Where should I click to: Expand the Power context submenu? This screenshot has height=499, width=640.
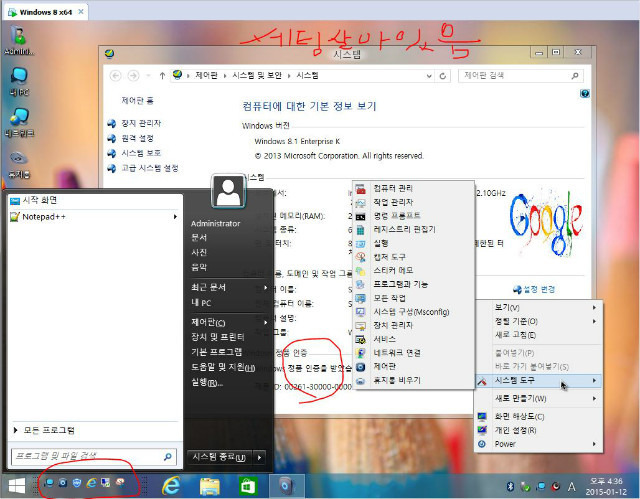click(538, 444)
